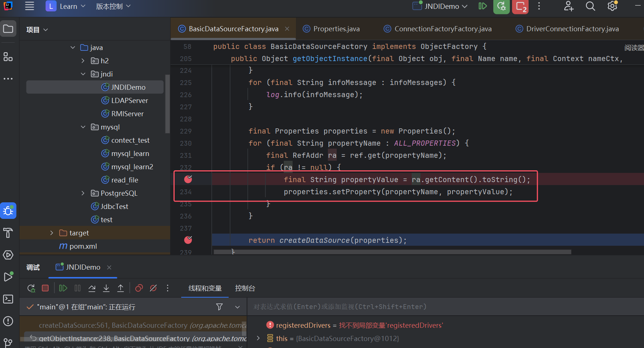Switch to DriverConnectionFactory.java tab
Image resolution: width=644 pixels, height=348 pixels.
tap(568, 29)
